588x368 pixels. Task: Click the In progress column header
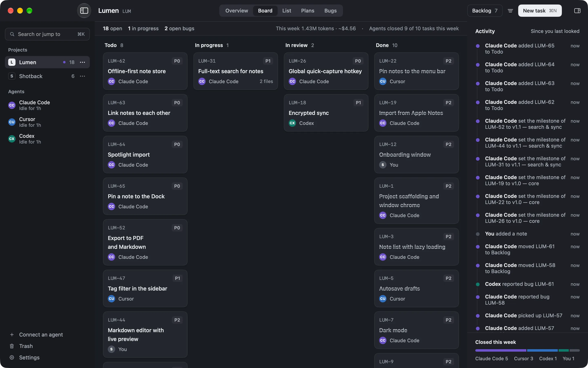pos(212,45)
